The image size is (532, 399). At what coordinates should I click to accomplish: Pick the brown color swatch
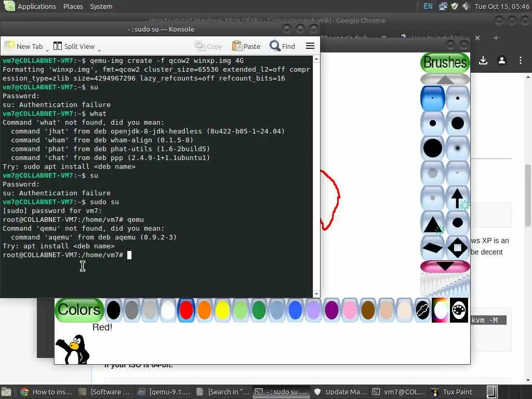click(x=368, y=310)
